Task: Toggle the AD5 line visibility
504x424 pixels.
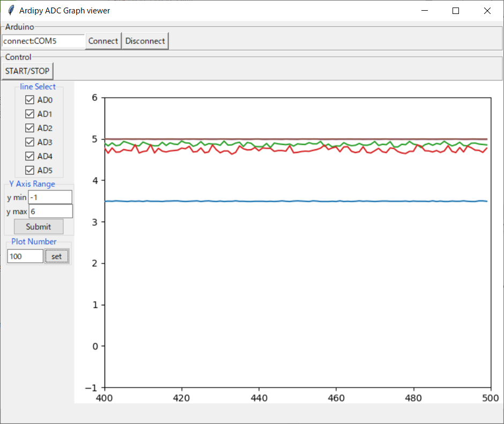Action: point(29,170)
